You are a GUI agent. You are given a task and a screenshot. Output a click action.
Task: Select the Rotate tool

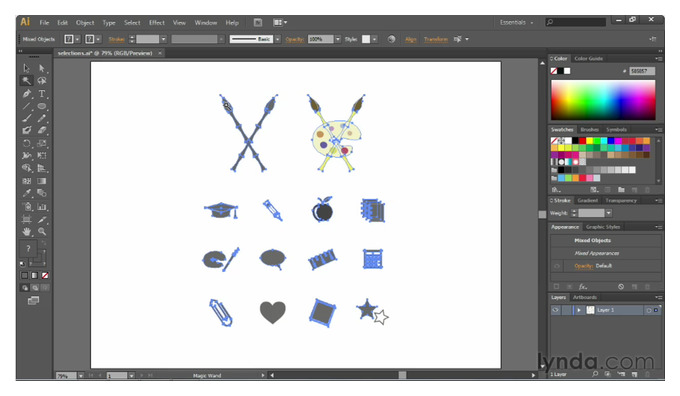click(26, 143)
